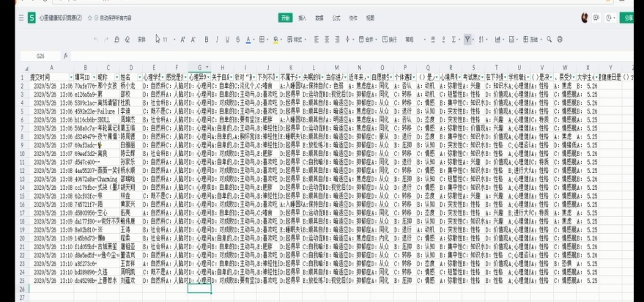644x302 pixels.
Task: Decrease font size with A- icon
Action: tap(193, 40)
